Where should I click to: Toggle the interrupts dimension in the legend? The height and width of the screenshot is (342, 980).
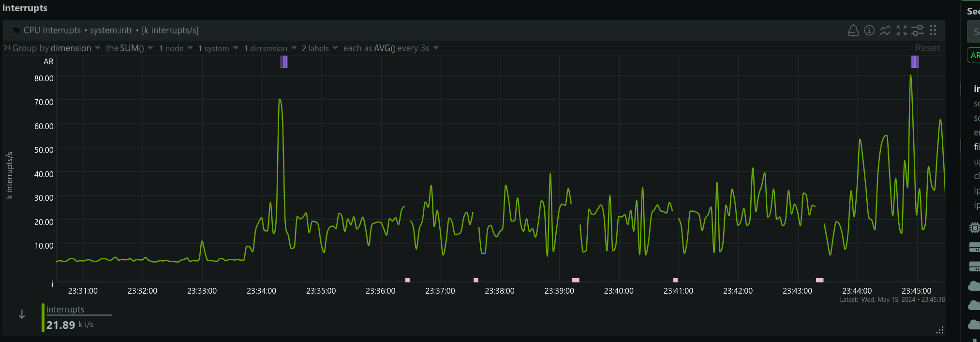65,310
